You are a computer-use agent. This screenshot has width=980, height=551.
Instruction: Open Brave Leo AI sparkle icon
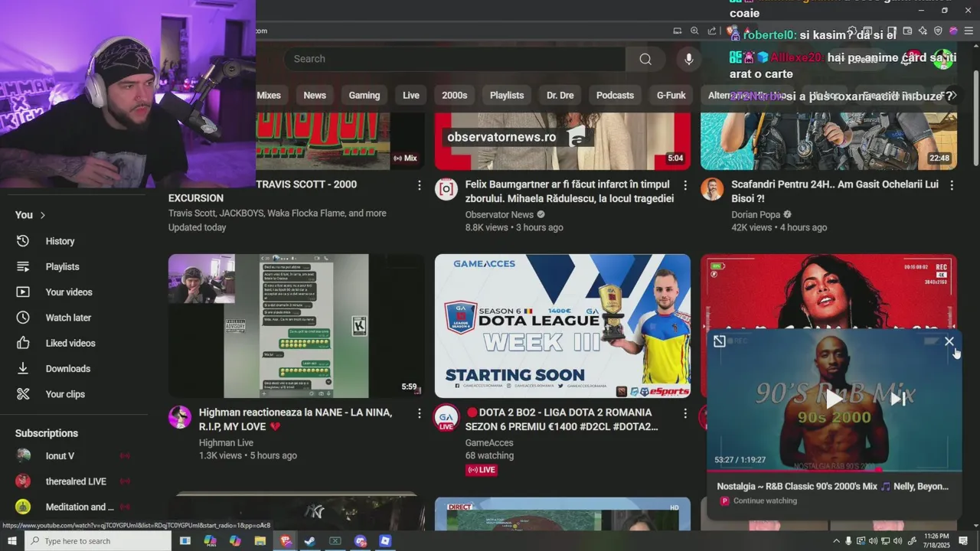923,31
